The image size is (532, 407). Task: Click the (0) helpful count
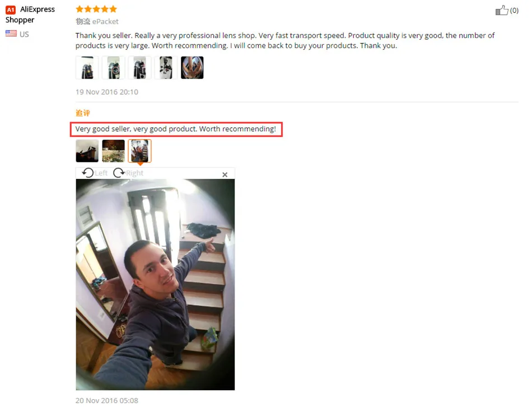tap(514, 11)
